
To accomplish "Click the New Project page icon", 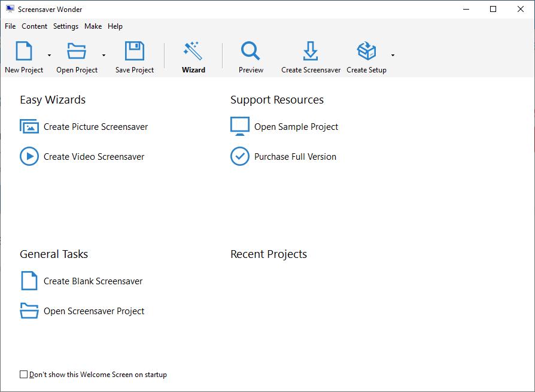I will pyautogui.click(x=24, y=51).
